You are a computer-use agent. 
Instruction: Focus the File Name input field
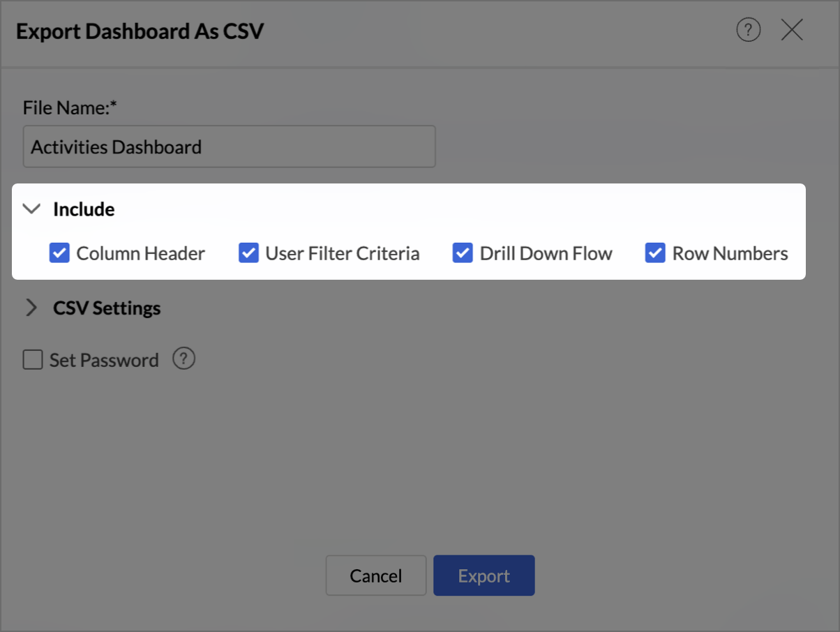point(229,146)
